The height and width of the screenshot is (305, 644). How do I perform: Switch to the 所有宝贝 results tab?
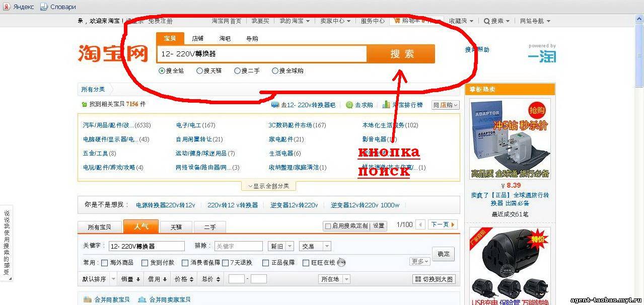(100, 227)
